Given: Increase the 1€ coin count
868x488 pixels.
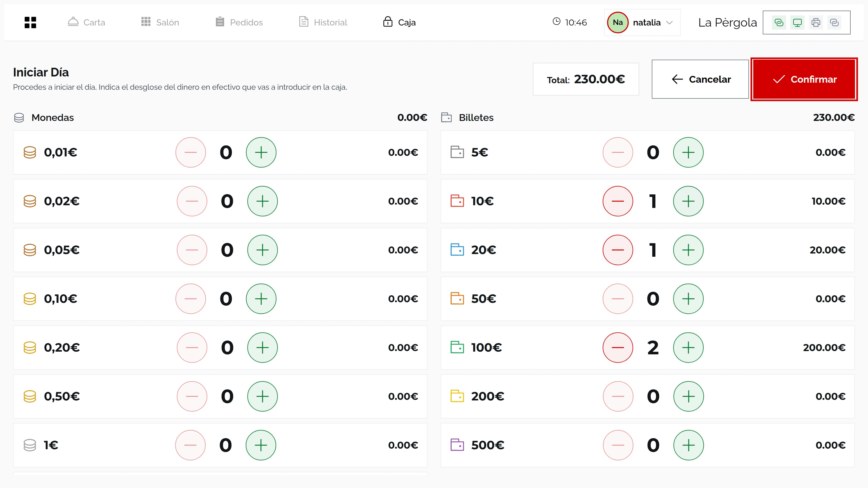Looking at the screenshot, I should 261,445.
